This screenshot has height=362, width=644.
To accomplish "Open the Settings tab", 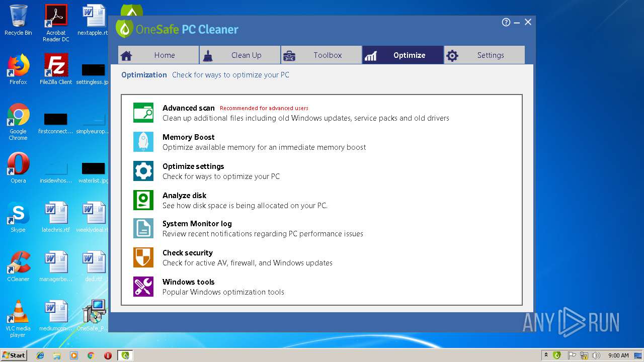I will pyautogui.click(x=485, y=55).
